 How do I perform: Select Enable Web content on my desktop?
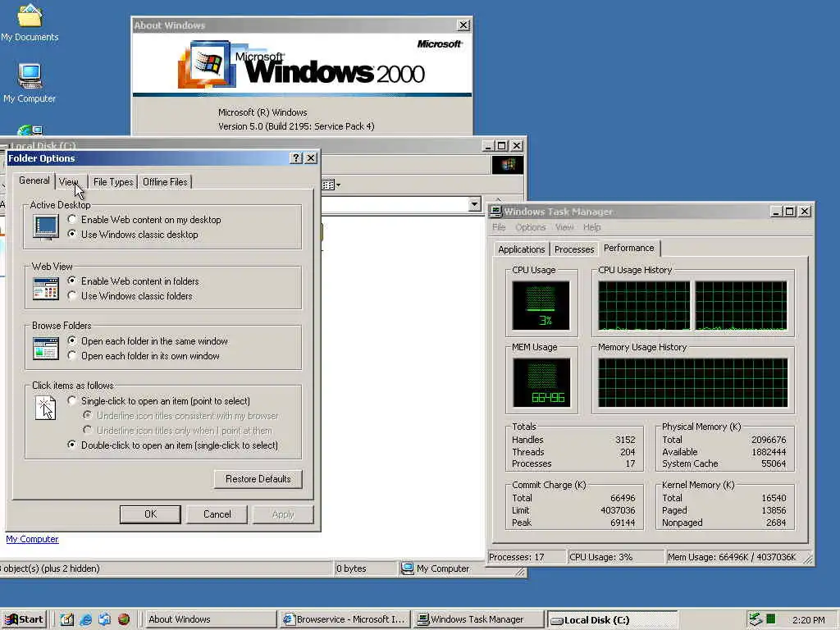[144, 220]
